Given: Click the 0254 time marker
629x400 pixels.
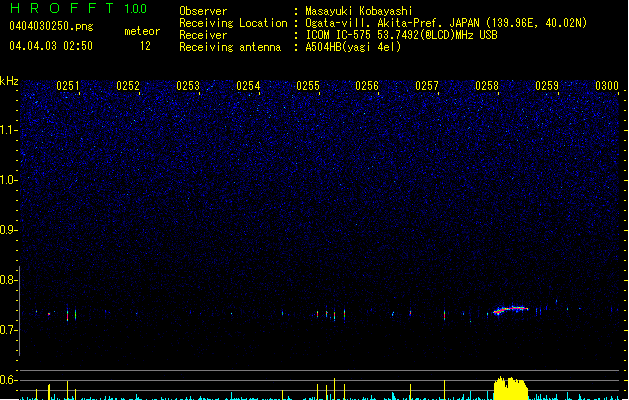Looking at the screenshot, I should click(x=248, y=86).
